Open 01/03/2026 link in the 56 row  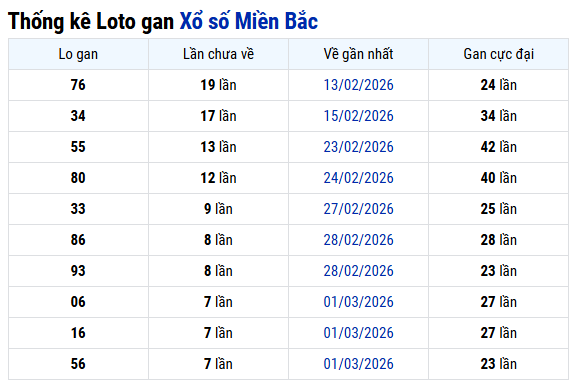[x=358, y=364]
